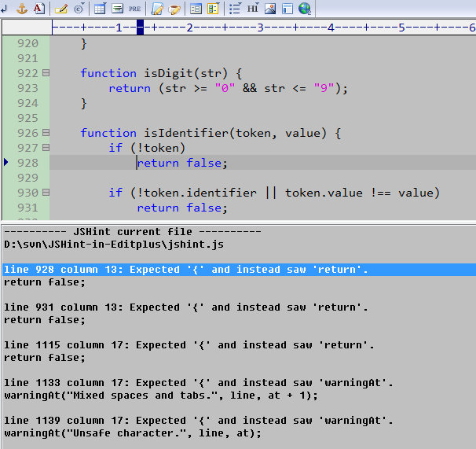Image resolution: width=476 pixels, height=449 pixels.
Task: Select output line 'line 1139 column 17' error
Action: (x=198, y=421)
